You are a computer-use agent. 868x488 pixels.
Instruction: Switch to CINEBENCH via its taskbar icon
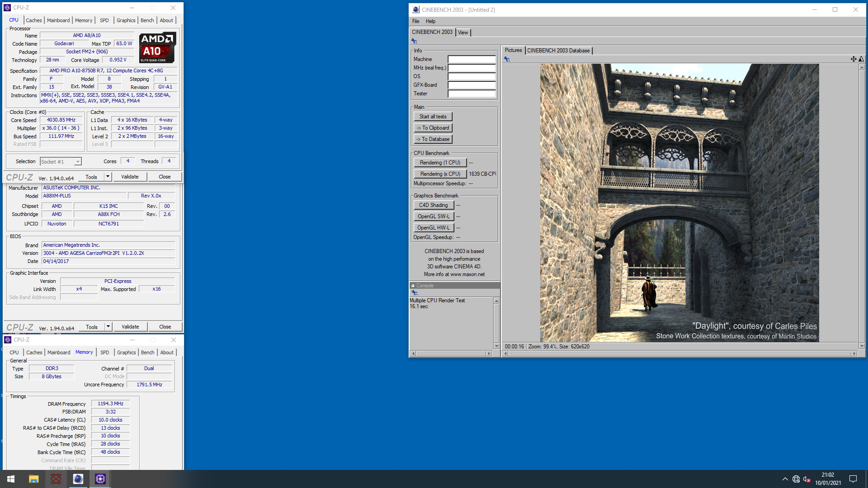(x=78, y=479)
